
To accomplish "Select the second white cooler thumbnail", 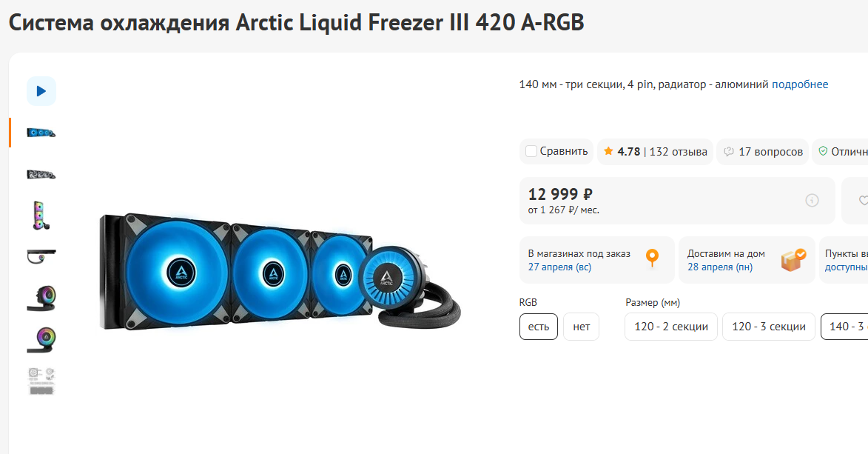I will [41, 175].
